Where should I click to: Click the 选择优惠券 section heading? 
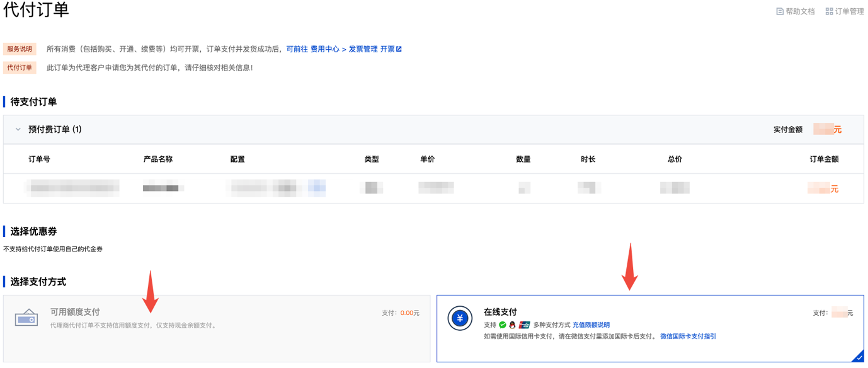pos(33,231)
